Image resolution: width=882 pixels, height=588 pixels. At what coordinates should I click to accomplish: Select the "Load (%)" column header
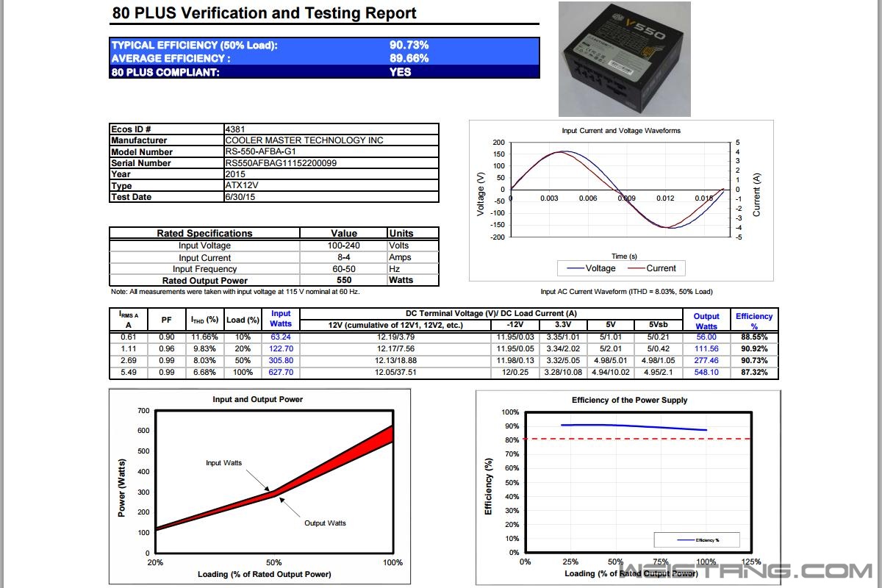tap(243, 320)
